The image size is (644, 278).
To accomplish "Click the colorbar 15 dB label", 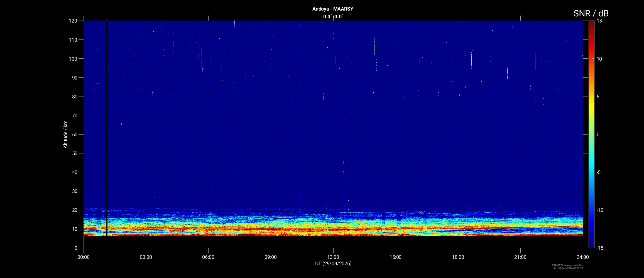I will coord(599,21).
